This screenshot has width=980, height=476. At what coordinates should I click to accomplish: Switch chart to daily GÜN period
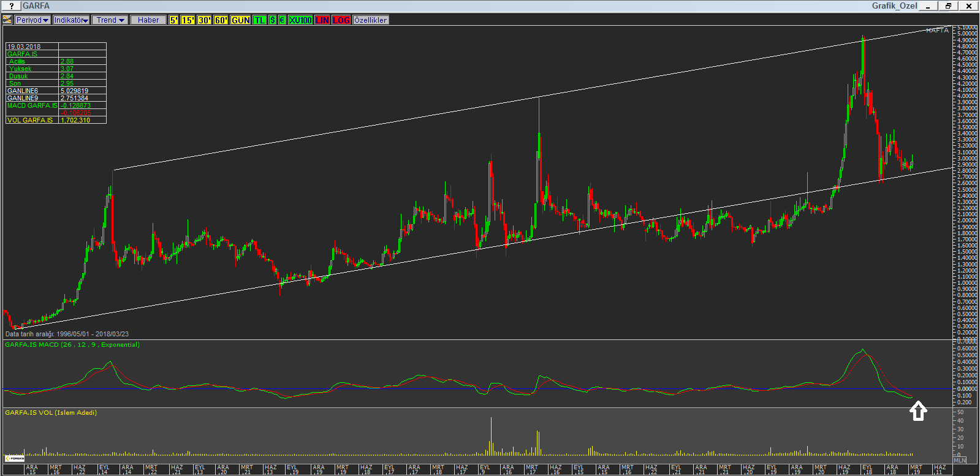coord(240,20)
